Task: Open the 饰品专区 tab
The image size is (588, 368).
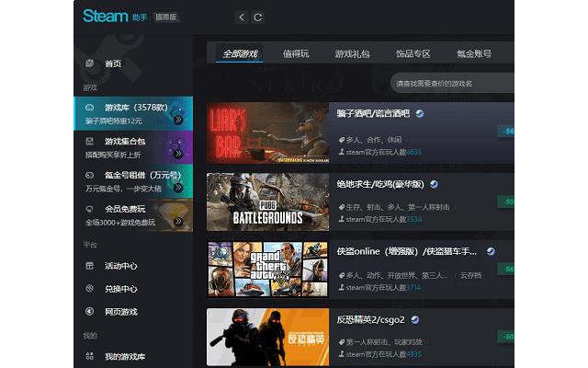Action: click(413, 53)
